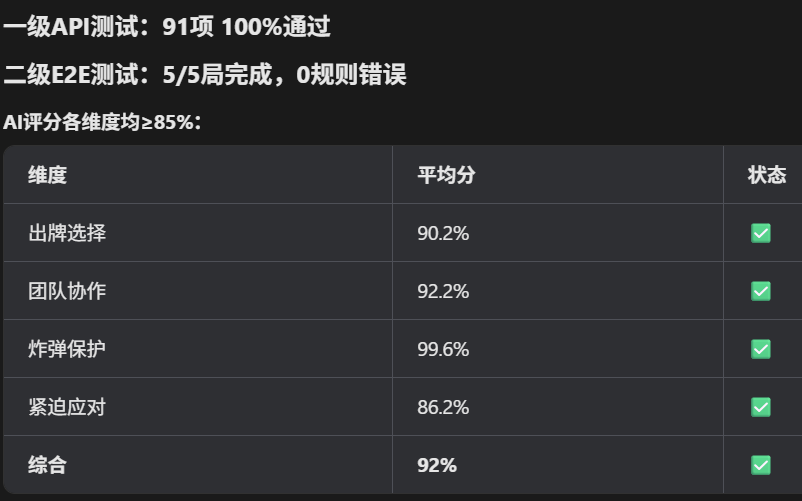
Task: Click the bold 92% overall score
Action: [x=437, y=465]
